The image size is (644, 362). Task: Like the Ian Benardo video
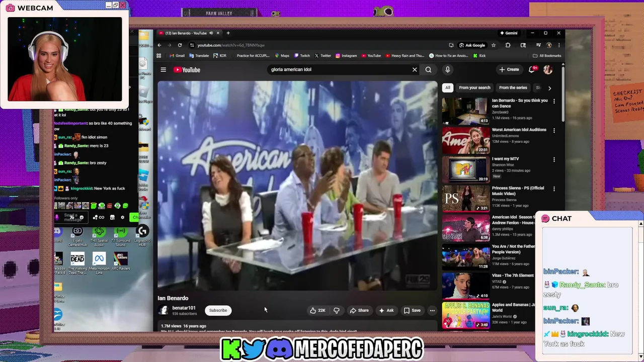click(x=317, y=310)
